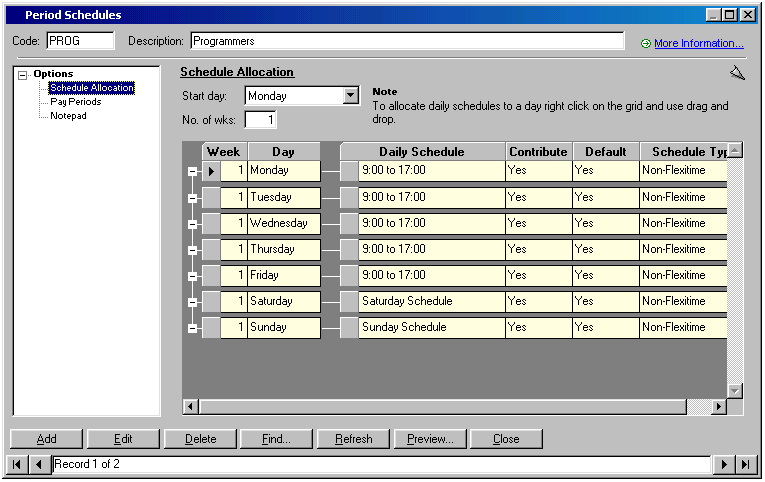Click the Close button at bottom

point(506,439)
